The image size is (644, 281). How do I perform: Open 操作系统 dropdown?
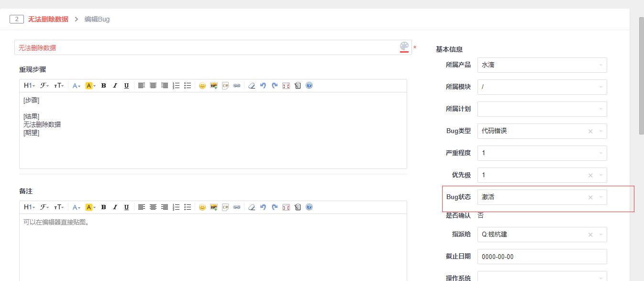542,276
